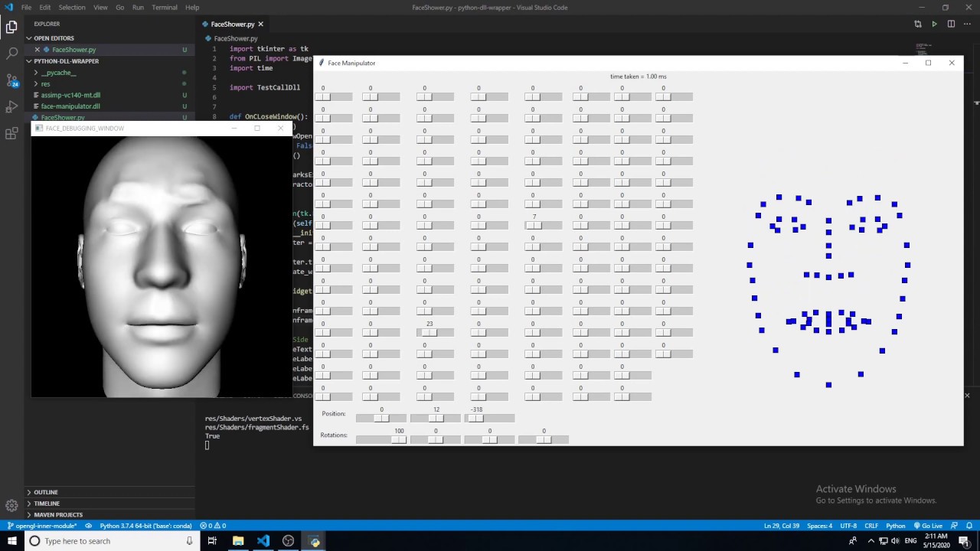Expand the __pycache__ folder

pyautogui.click(x=109, y=73)
